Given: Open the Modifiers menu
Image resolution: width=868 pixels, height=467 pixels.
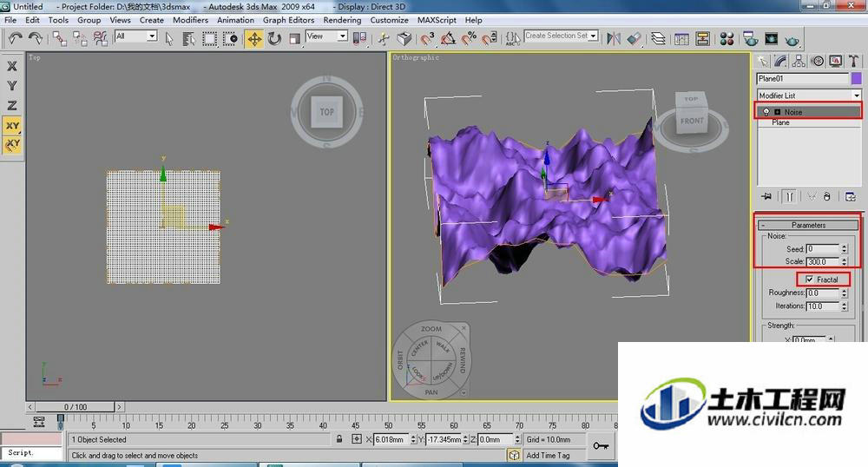Looking at the screenshot, I should pos(190,20).
